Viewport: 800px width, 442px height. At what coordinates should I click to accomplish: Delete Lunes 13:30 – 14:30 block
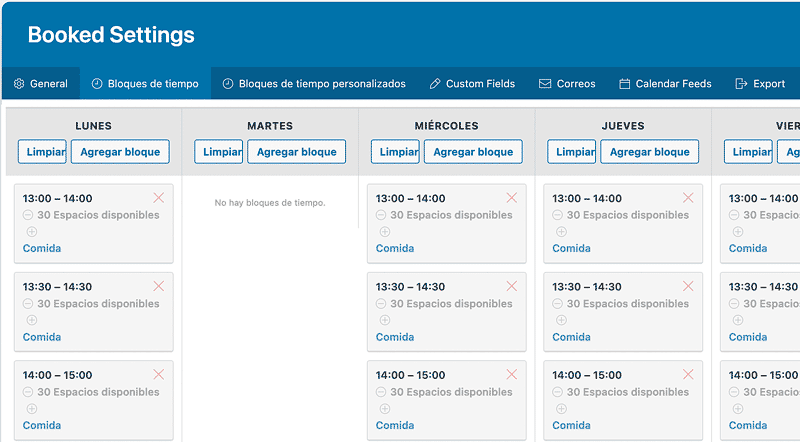click(159, 286)
